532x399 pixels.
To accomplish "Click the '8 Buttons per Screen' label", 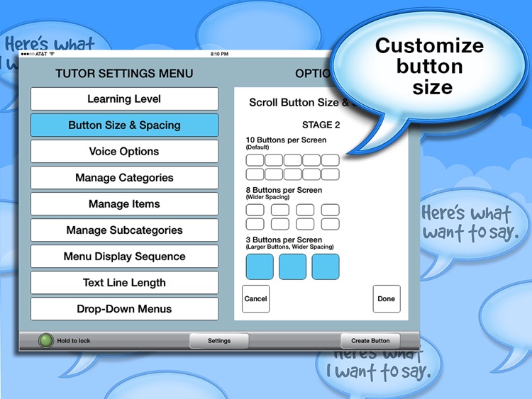I will [284, 190].
